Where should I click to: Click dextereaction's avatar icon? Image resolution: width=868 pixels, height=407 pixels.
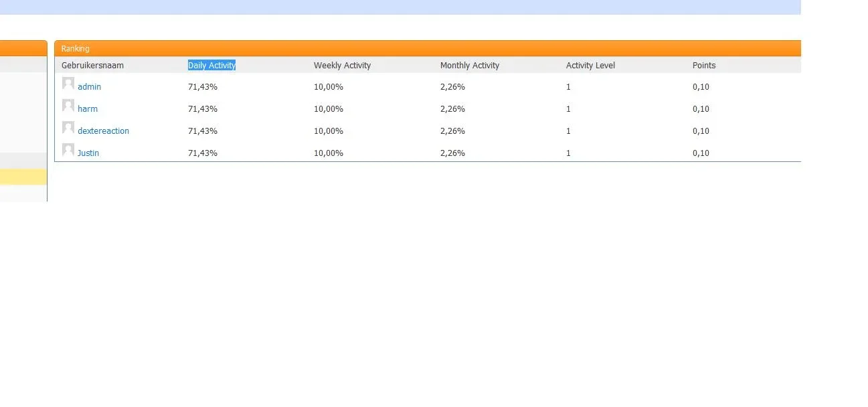(68, 128)
